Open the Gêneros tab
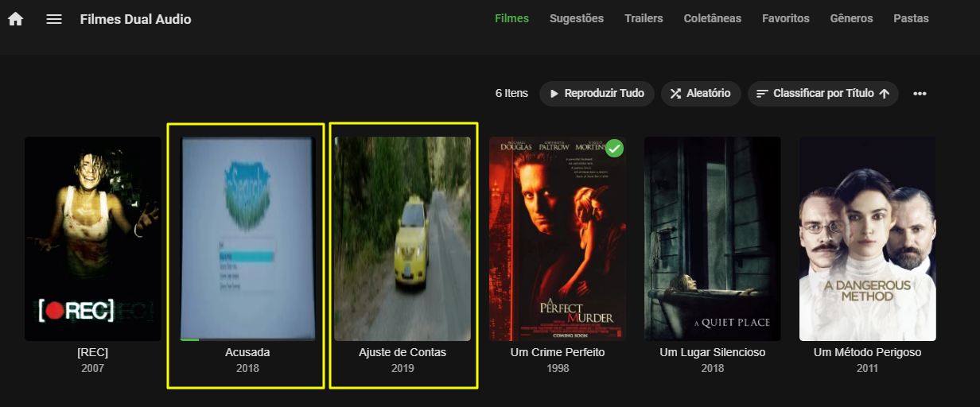The height and width of the screenshot is (407, 980). pos(851,18)
